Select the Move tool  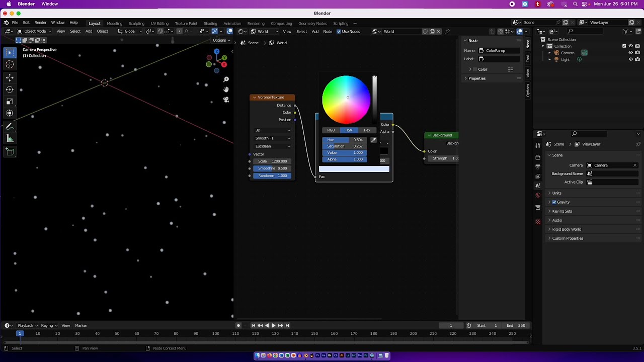(10, 78)
